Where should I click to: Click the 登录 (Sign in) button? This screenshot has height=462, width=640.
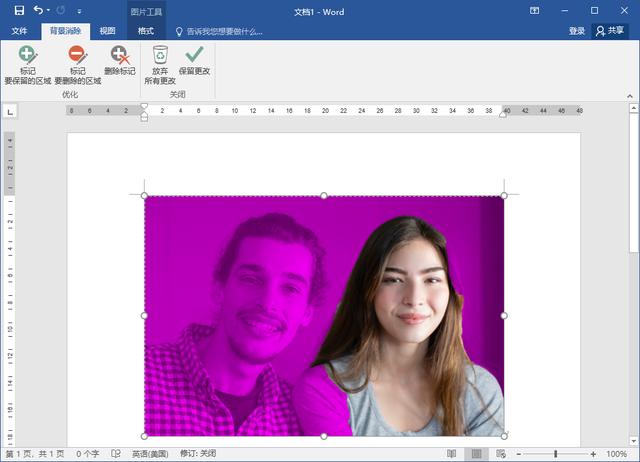(577, 31)
